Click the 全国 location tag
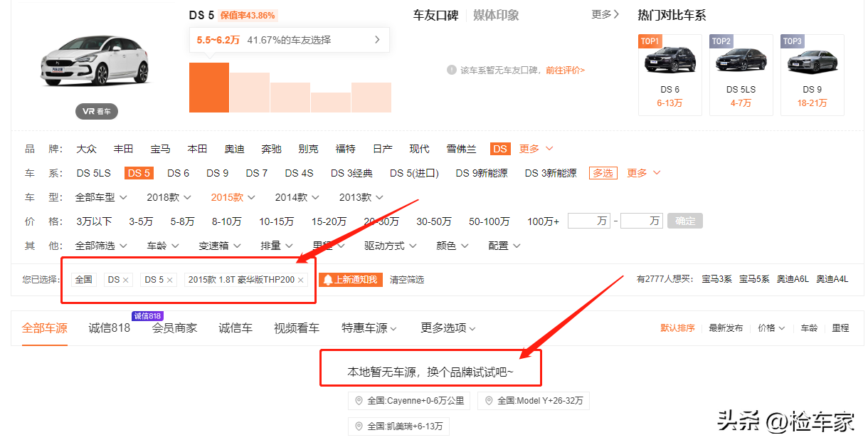 pos(84,280)
